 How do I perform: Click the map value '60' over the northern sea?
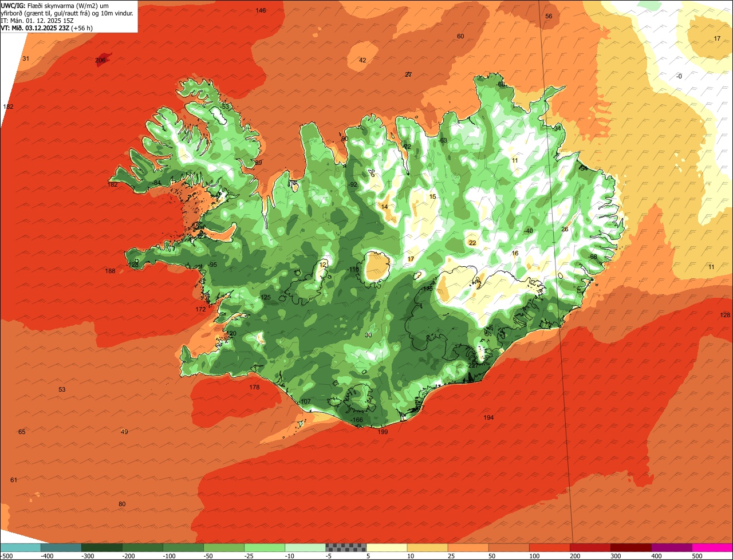click(460, 36)
